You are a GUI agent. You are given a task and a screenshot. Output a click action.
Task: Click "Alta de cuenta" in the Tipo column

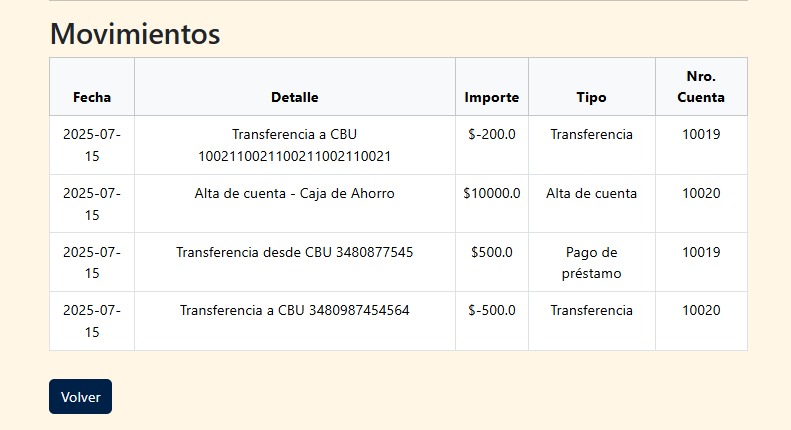[x=591, y=193]
